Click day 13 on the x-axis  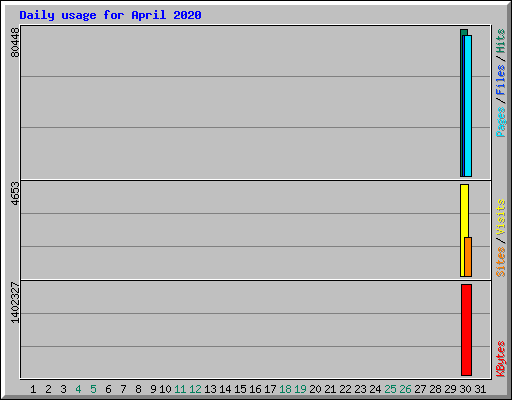coord(210,389)
